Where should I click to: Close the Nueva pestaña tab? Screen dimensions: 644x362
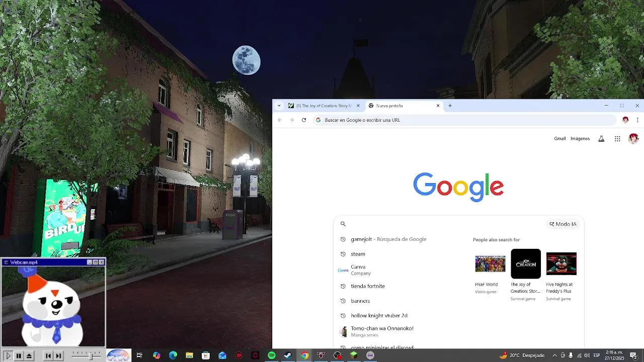(x=438, y=106)
